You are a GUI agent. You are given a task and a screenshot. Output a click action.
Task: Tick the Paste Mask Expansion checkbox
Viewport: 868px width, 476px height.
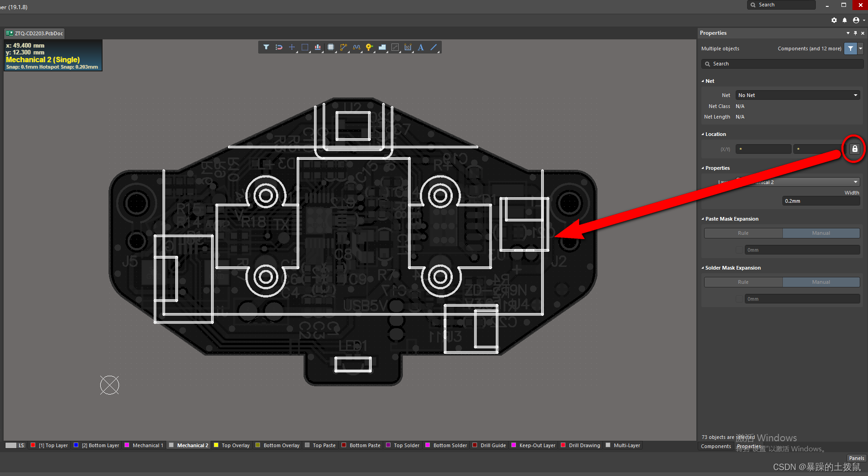(739, 250)
